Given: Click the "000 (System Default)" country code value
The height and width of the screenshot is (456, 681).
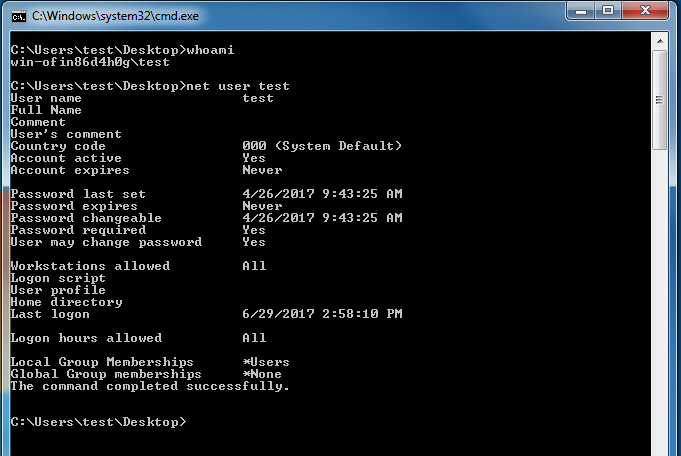Looking at the screenshot, I should [321, 146].
